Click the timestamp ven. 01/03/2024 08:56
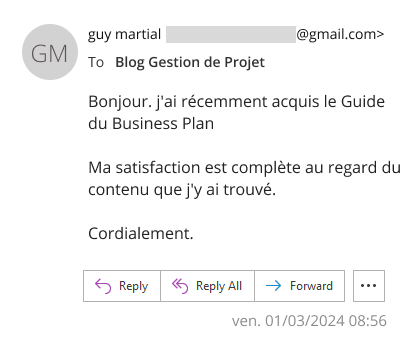Image resolution: width=416 pixels, height=362 pixels. pyautogui.click(x=309, y=321)
